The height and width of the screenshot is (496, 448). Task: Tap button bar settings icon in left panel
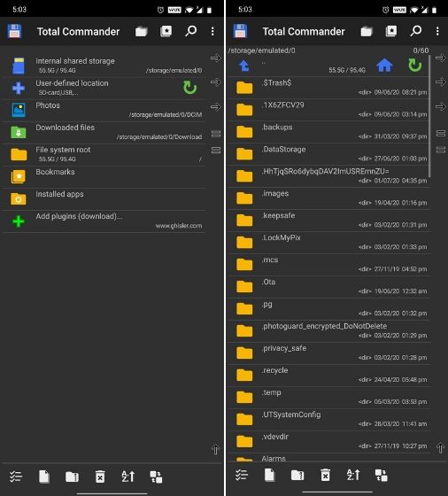click(x=156, y=477)
